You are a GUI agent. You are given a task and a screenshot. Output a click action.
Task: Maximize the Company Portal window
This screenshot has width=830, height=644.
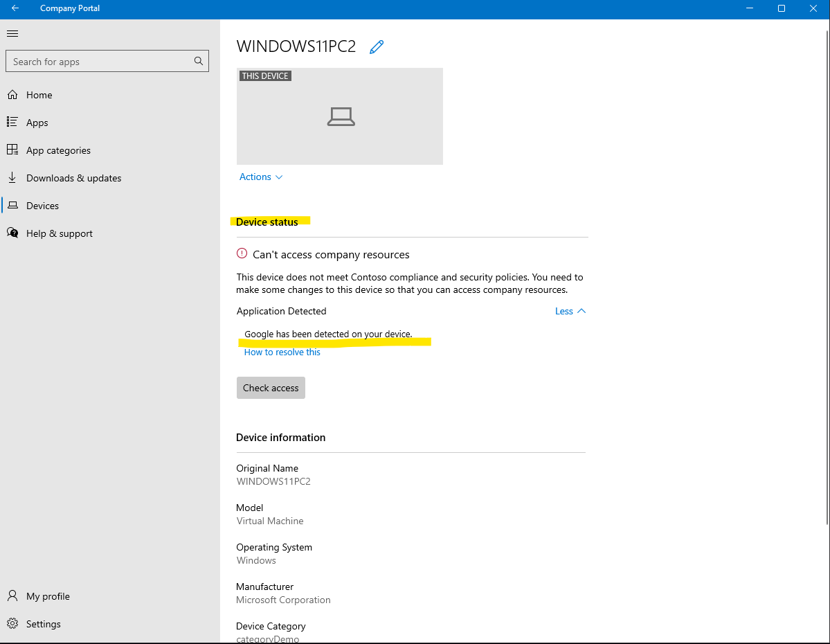[x=782, y=8]
